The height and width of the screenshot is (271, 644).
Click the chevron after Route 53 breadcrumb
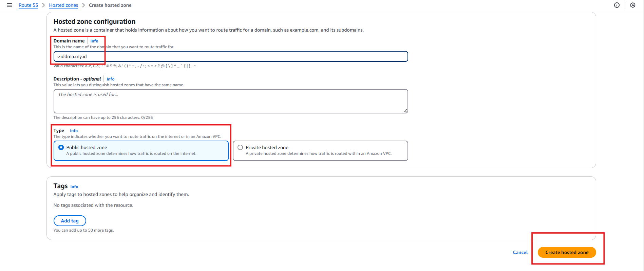point(43,5)
